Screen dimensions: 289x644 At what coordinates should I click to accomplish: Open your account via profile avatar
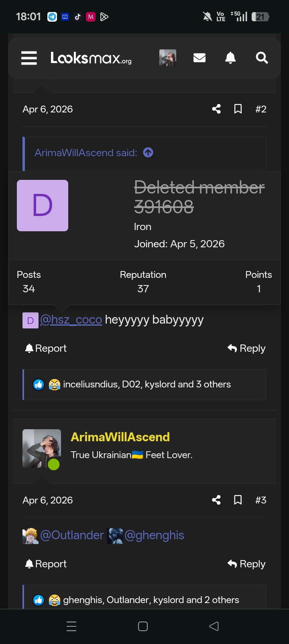pyautogui.click(x=168, y=58)
